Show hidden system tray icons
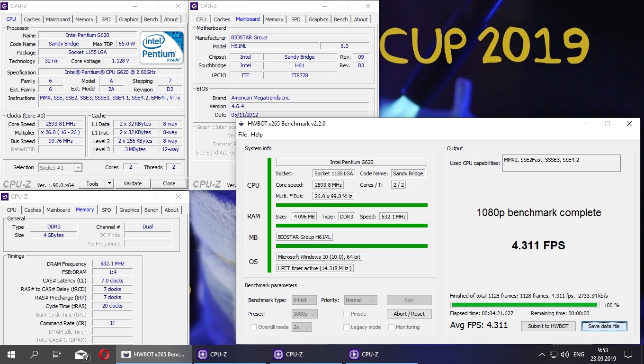Image resolution: width=644 pixels, height=364 pixels. coord(542,354)
